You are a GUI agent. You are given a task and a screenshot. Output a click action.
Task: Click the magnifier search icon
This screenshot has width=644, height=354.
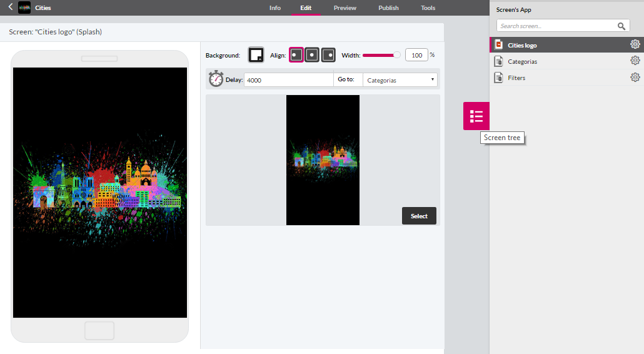[x=622, y=26]
